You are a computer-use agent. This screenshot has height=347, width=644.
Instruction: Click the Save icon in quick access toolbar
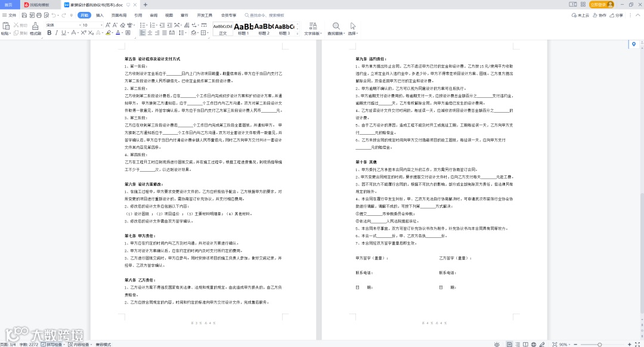[x=24, y=15]
